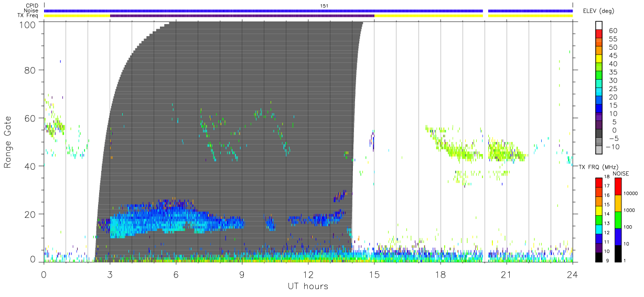The image size is (644, 297).
Task: Click the TX Freq label beside the top bar
Action: pos(28,16)
